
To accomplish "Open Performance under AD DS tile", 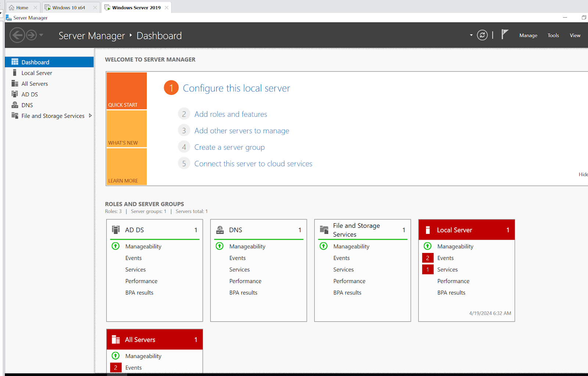I will 141,281.
